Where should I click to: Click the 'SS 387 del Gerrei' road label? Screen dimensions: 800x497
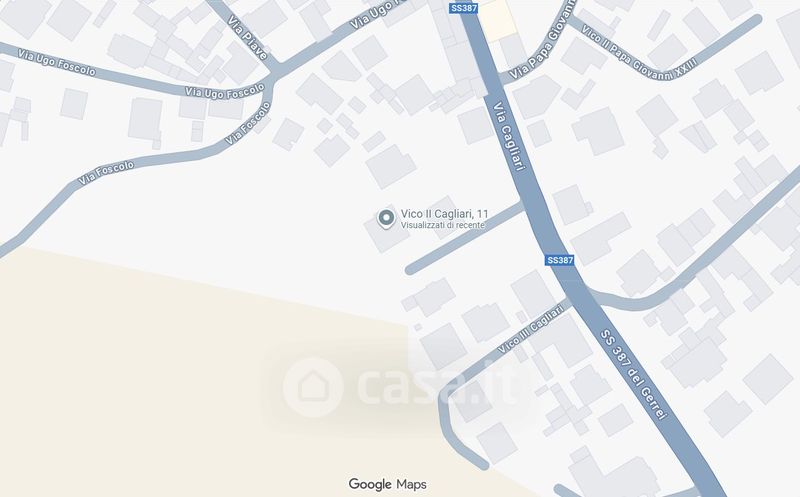click(x=634, y=375)
